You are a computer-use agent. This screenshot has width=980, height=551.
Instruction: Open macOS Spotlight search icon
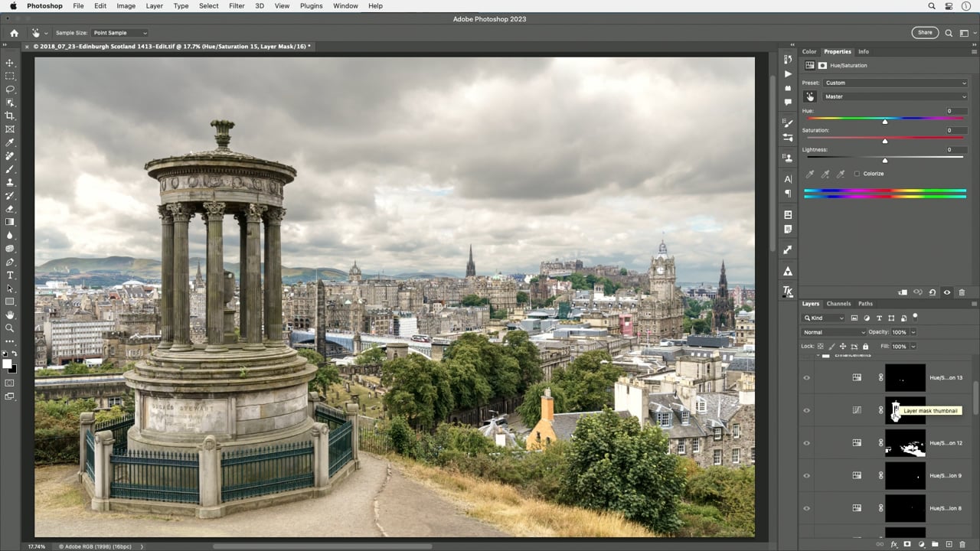point(932,6)
